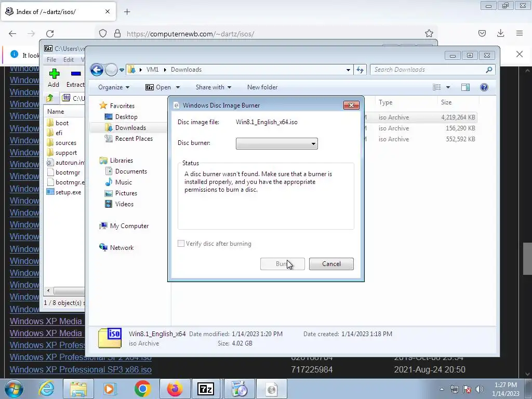Click the iso file icon in details pane
This screenshot has height=399, width=532.
[x=110, y=338]
